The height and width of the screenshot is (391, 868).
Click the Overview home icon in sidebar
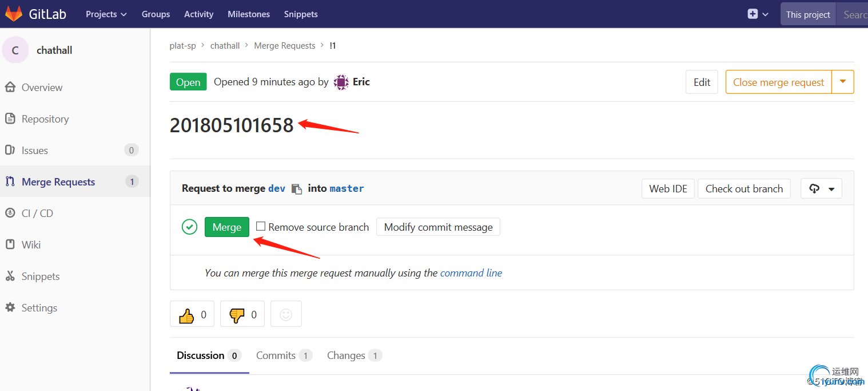point(10,87)
